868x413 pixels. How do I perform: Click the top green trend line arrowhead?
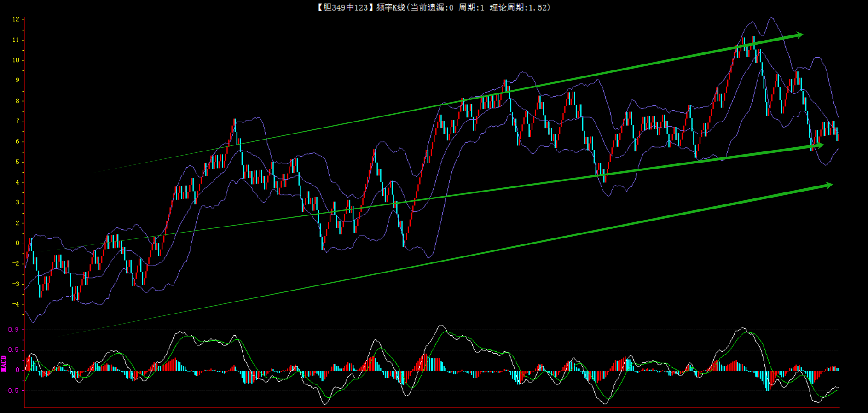coord(799,35)
